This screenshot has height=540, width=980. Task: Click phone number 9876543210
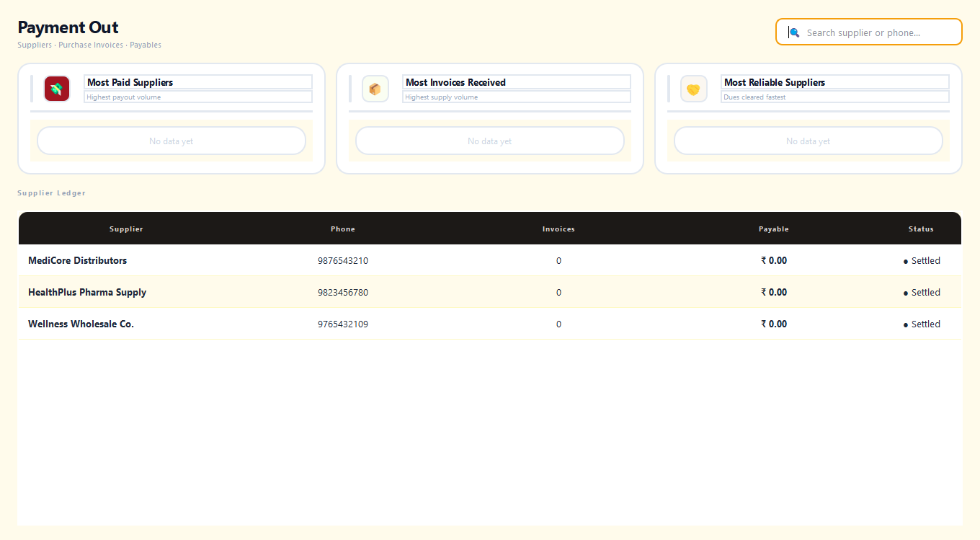tap(343, 260)
